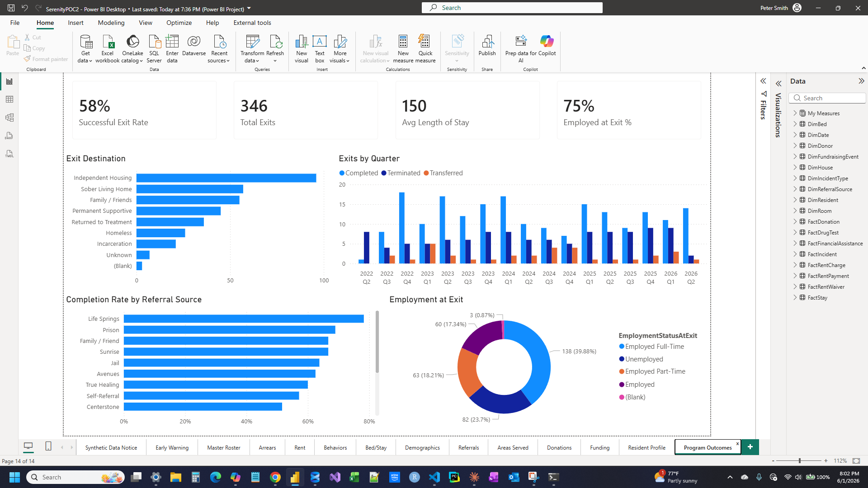Click the Data pane search field
Screen dimensions: 868x488
(827, 98)
